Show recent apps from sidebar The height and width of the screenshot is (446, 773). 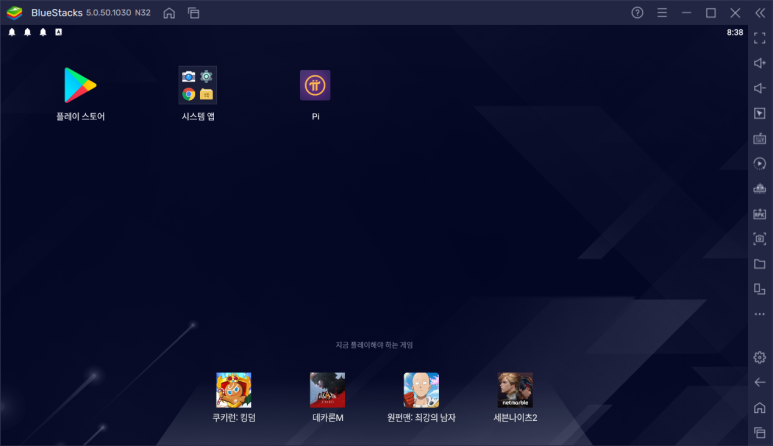(x=760, y=433)
